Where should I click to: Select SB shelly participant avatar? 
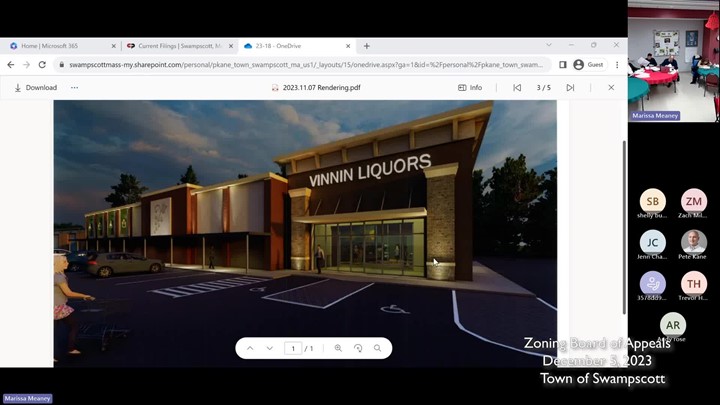(652, 201)
